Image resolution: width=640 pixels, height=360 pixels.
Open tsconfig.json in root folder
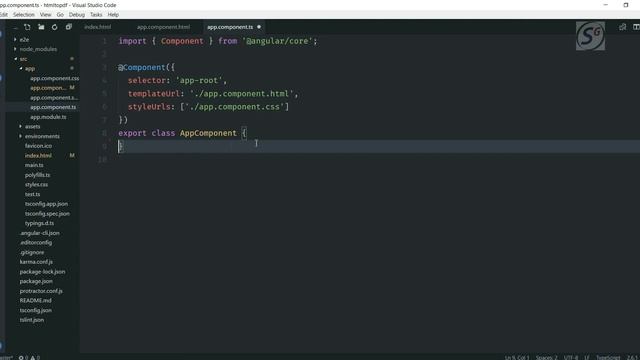tap(36, 310)
